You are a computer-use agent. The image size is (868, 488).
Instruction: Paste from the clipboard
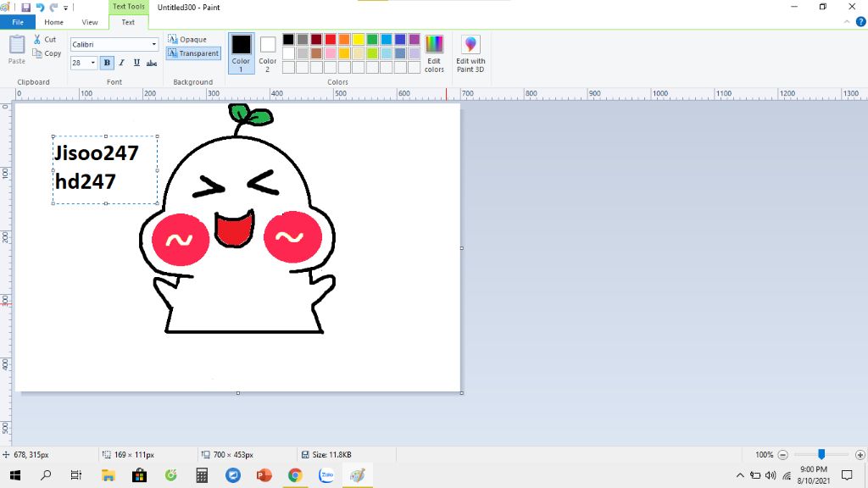point(17,49)
